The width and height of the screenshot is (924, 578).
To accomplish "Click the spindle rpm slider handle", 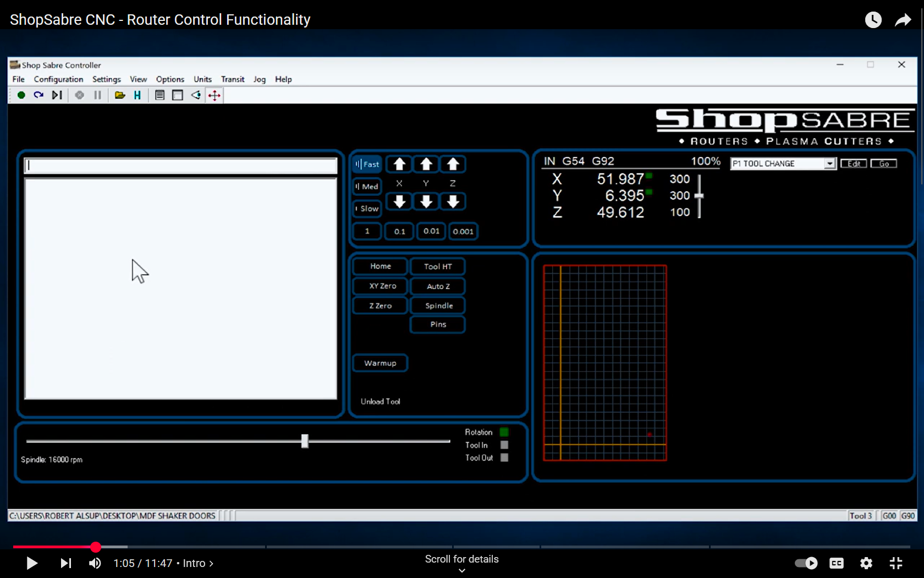I will point(305,441).
